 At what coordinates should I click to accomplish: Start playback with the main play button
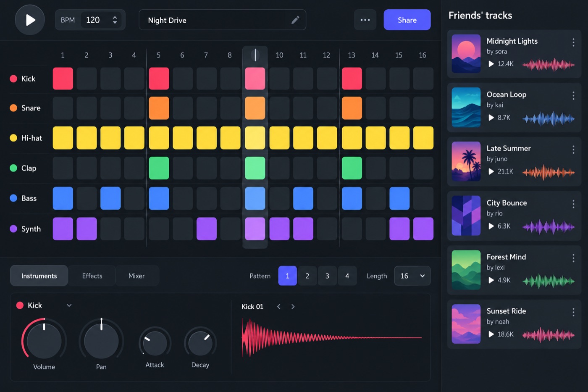[30, 20]
